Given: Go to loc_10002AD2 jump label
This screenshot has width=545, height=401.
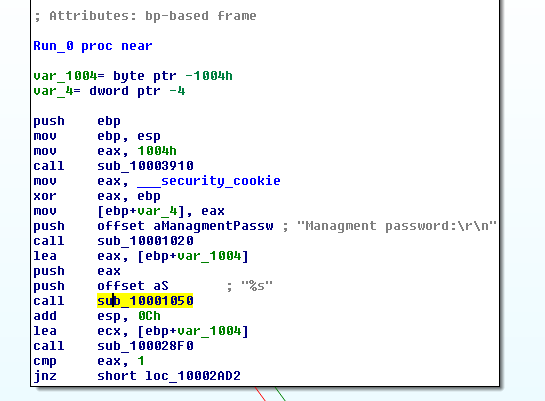Looking at the screenshot, I should tap(193, 376).
